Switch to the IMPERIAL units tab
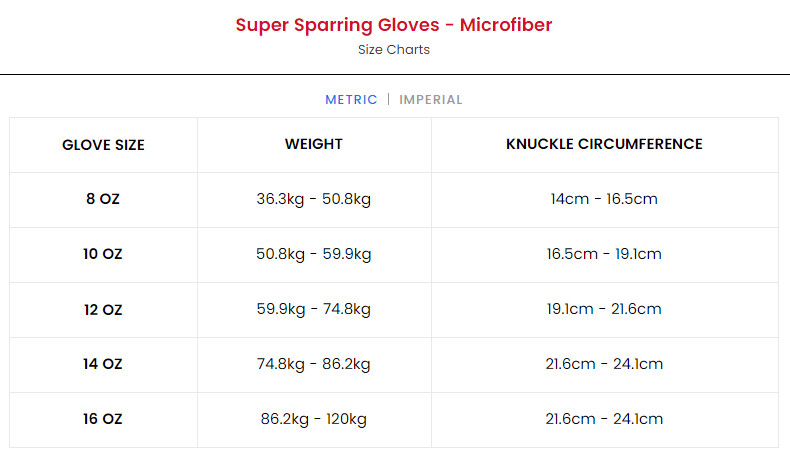This screenshot has height=456, width=790. point(430,99)
